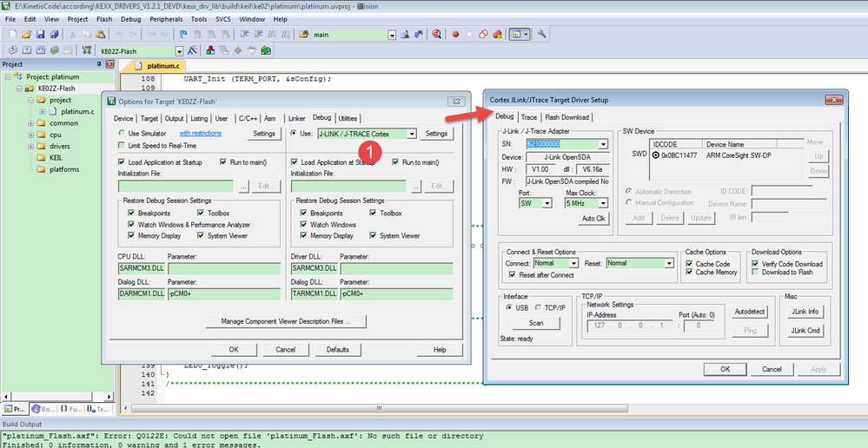Click JLink Info button

tap(805, 312)
